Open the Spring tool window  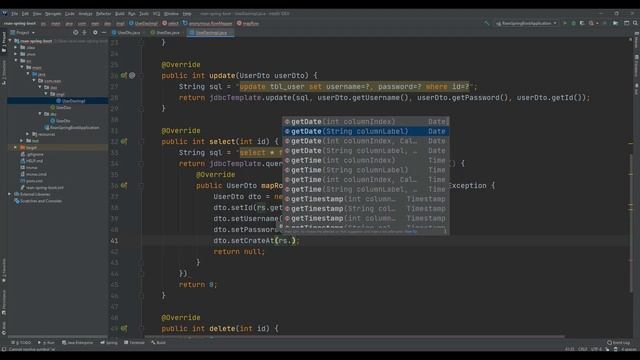tap(109, 342)
